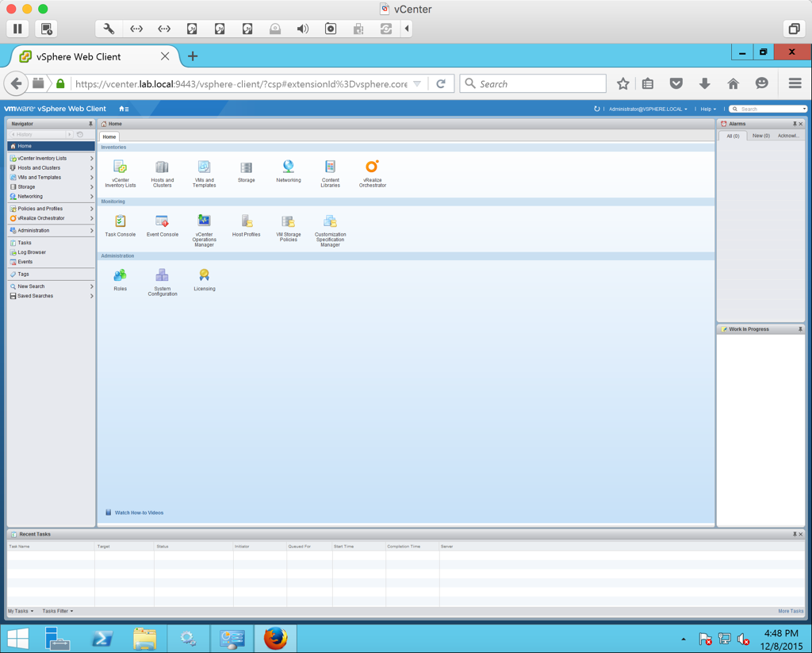Toggle pin on Recent Tasks panel

pos(794,534)
